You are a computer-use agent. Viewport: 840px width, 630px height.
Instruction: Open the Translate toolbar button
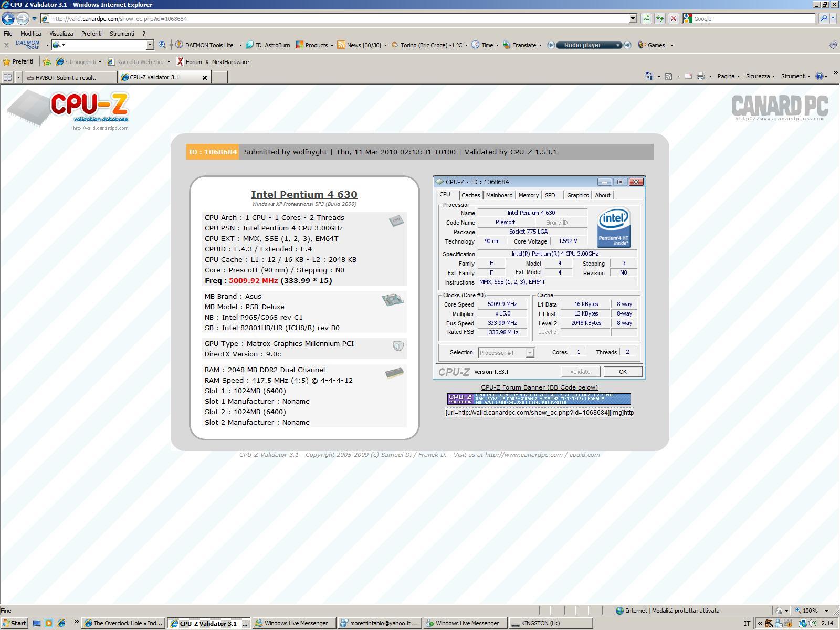[x=522, y=45]
